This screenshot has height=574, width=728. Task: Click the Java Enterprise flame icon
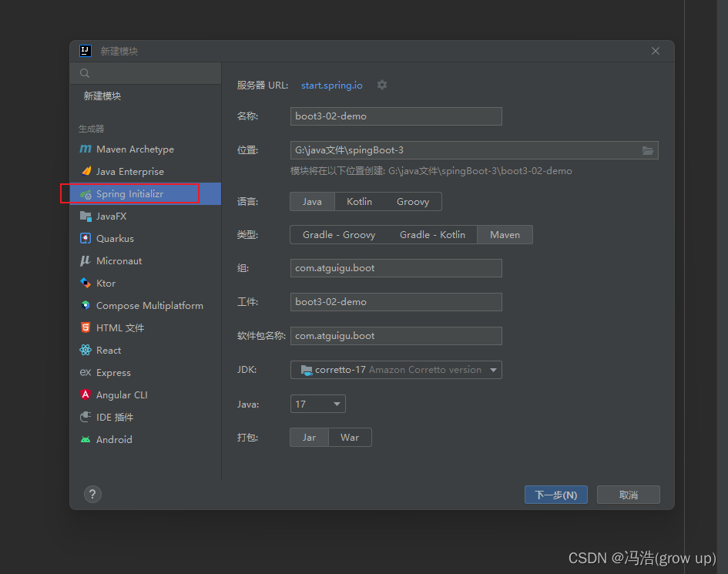coord(86,171)
